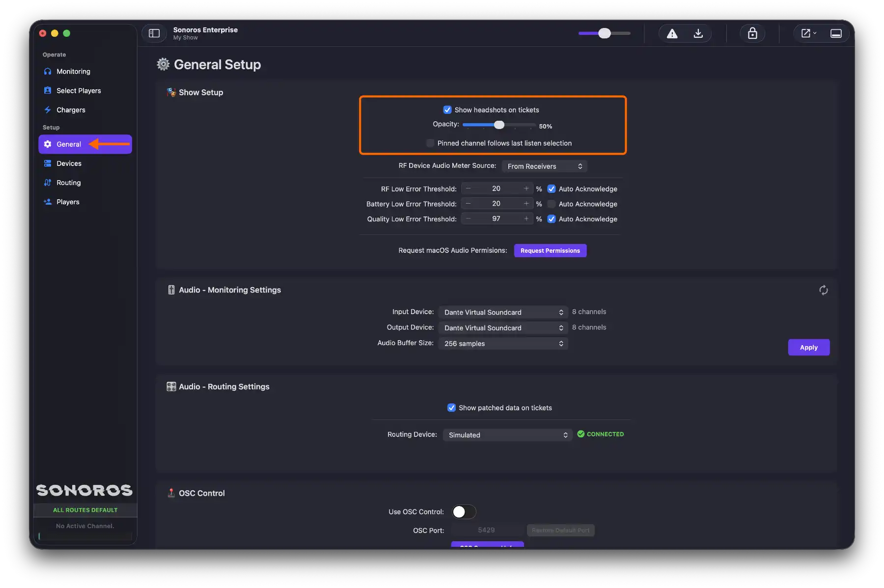Toggle RF Low Auto Acknowledge checkbox
Viewport: 884px width, 588px height.
tap(552, 189)
